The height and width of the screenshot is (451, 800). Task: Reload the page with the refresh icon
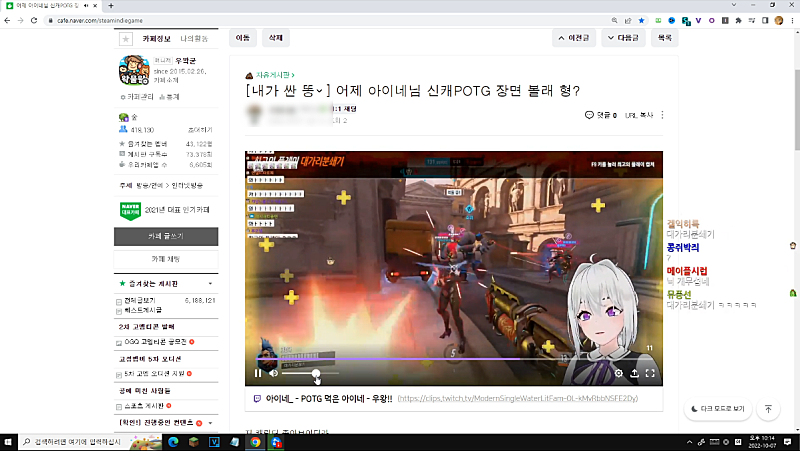point(34,20)
